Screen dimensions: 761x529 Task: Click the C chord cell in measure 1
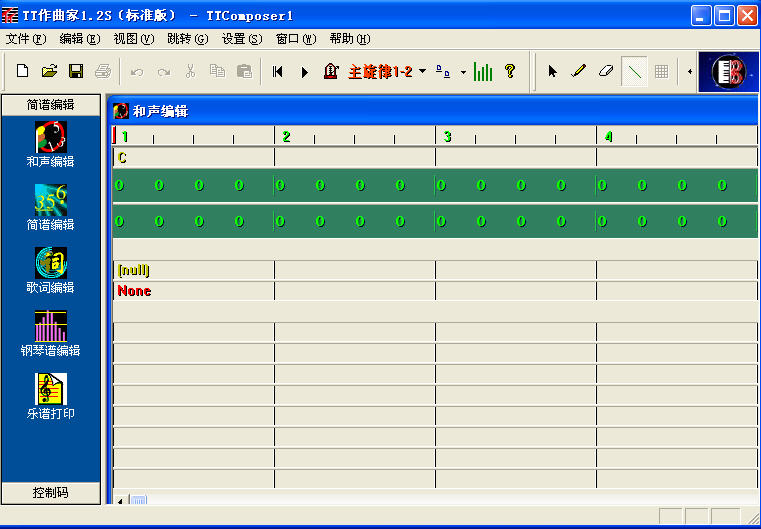point(194,157)
